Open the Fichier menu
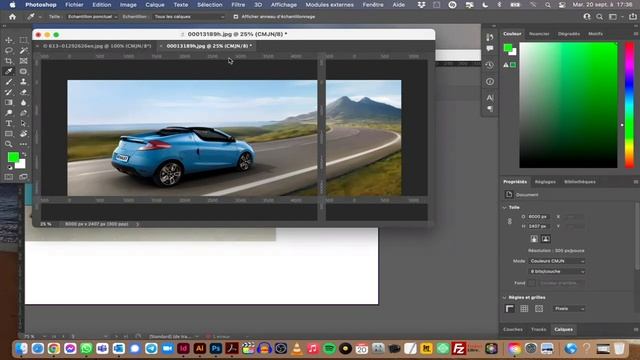This screenshot has width=640, height=360. [x=74, y=5]
